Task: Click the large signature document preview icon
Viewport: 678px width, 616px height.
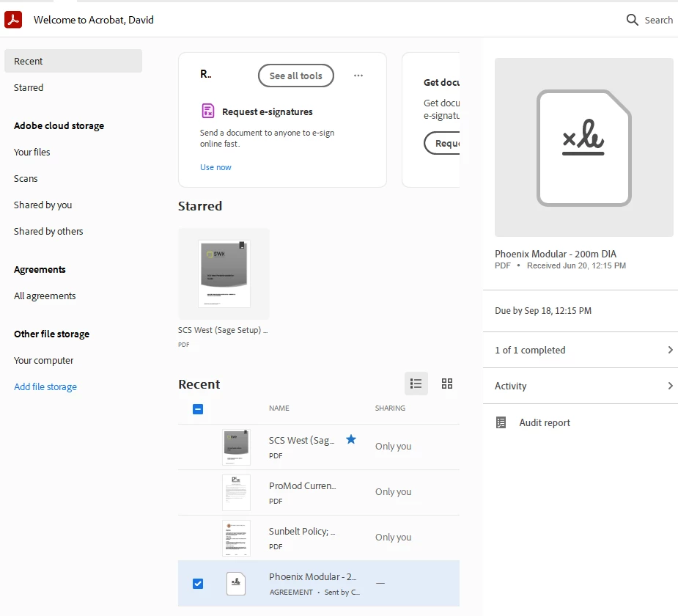Action: 583,148
